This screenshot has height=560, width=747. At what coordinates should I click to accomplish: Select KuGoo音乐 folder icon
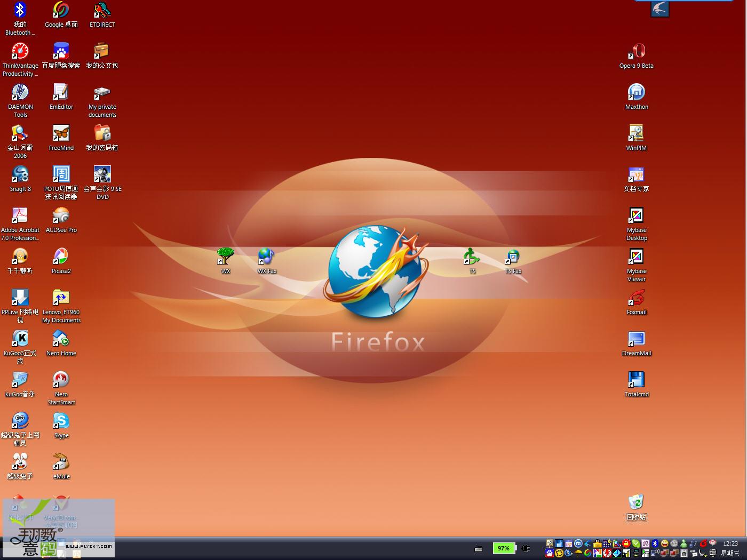click(x=20, y=385)
